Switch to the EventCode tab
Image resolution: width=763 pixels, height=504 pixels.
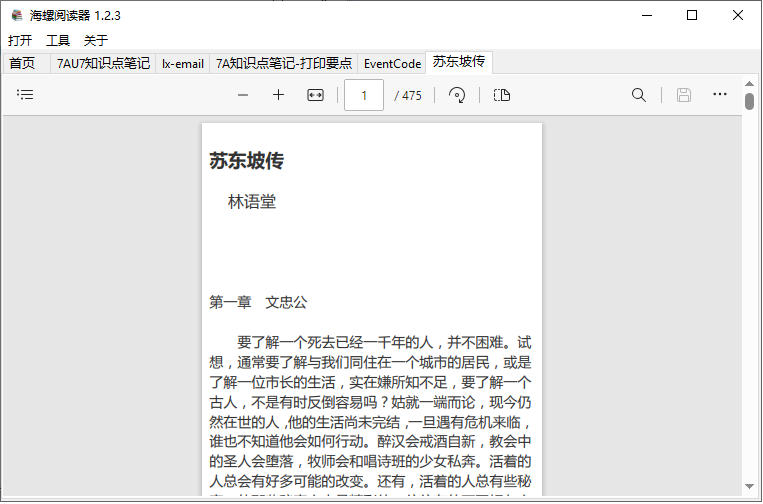392,63
